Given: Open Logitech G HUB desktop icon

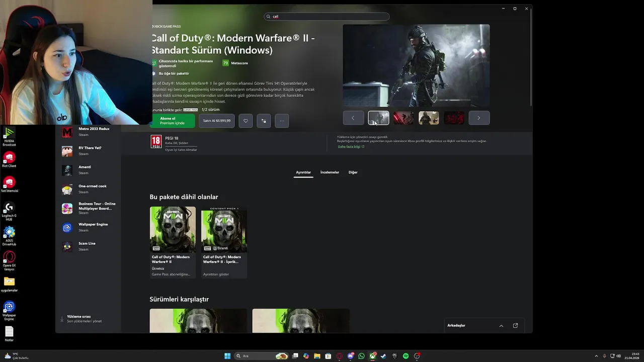Looking at the screenshot, I should pos(9,211).
